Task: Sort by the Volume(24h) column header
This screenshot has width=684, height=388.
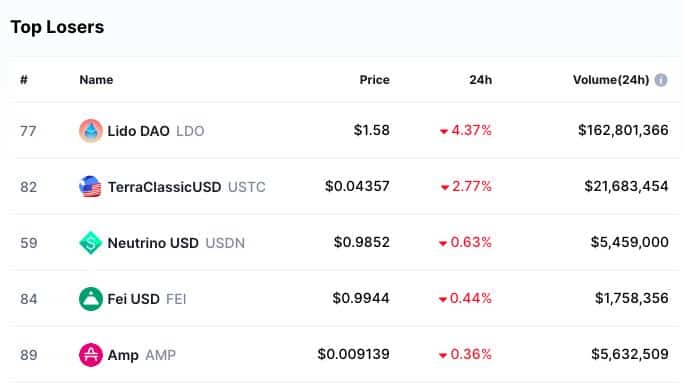Action: coord(611,80)
